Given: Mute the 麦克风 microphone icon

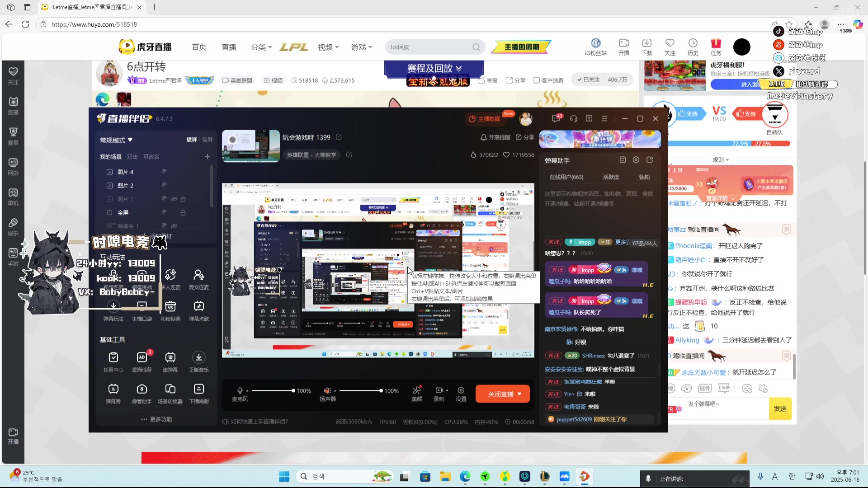Looking at the screenshot, I should tap(240, 390).
